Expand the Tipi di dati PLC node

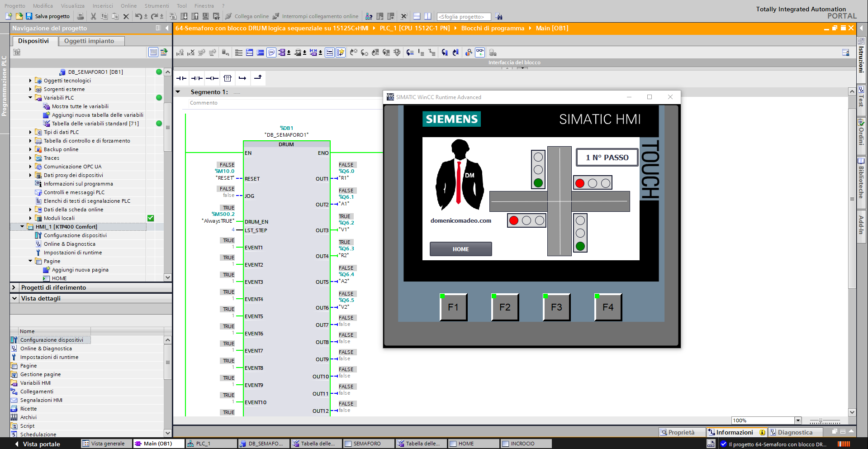pyautogui.click(x=30, y=132)
